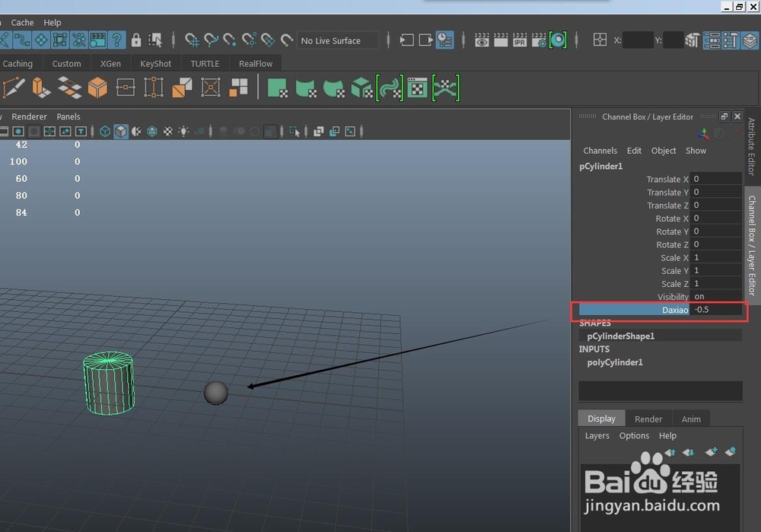Toggle wireframe display cube icon

[x=105, y=131]
